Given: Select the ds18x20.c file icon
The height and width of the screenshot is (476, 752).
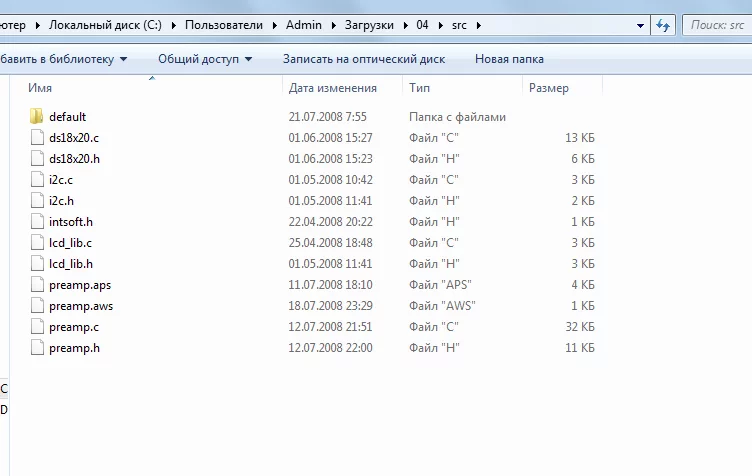Looking at the screenshot, I should click(x=37, y=138).
